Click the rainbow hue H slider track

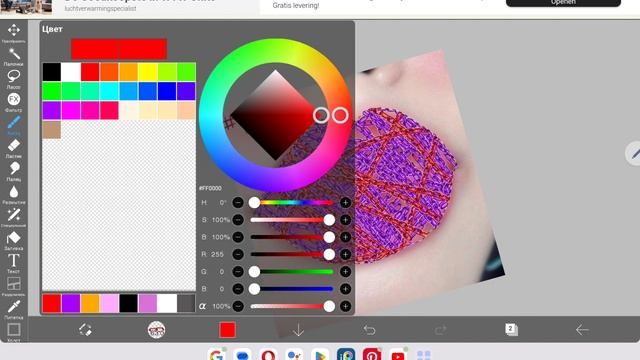point(292,202)
